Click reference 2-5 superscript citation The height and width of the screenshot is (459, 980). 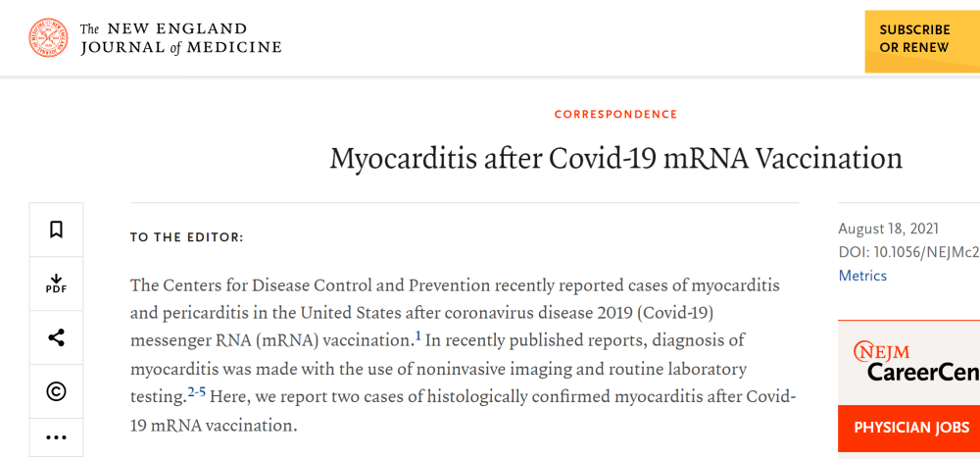coord(196,391)
